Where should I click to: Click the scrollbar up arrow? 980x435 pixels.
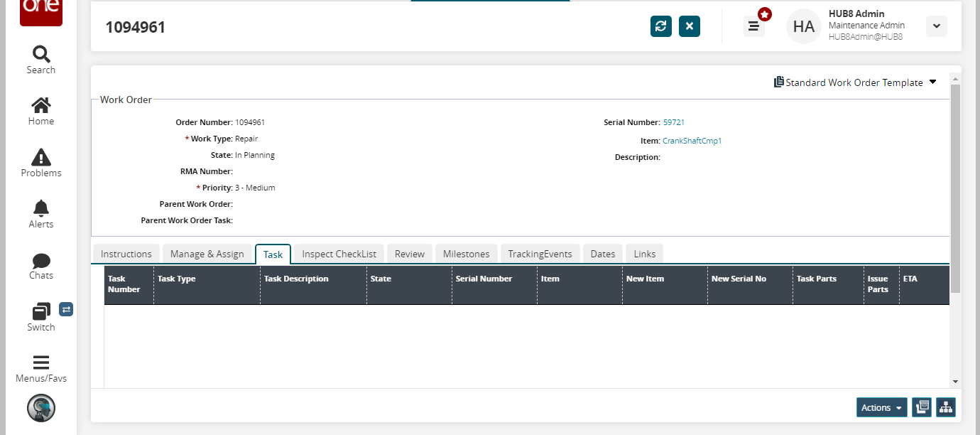tap(955, 78)
